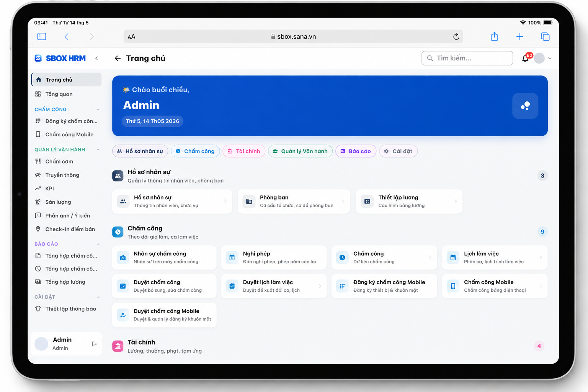Open Tổng hợp lương in sidebar
The height and width of the screenshot is (392, 588).
coord(66,282)
